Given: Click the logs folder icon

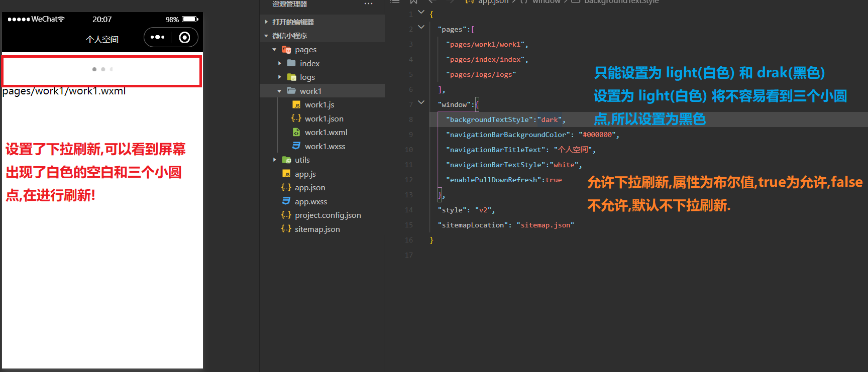Looking at the screenshot, I should point(291,77).
